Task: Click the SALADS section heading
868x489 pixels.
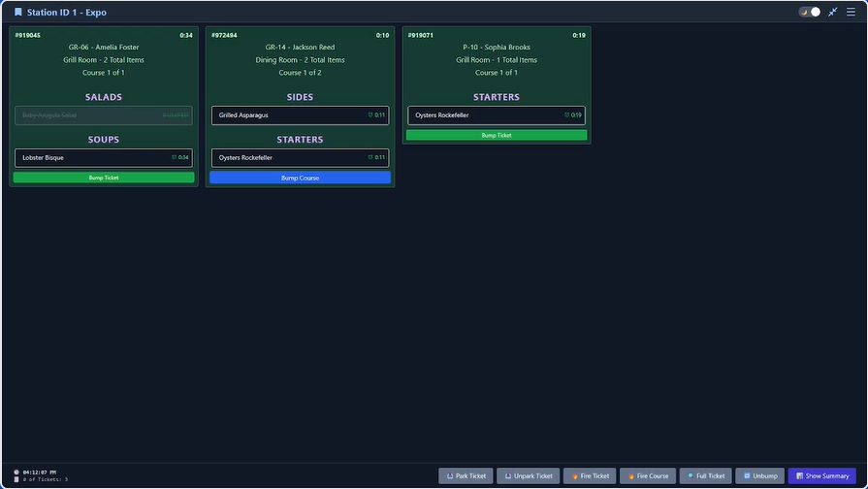Action: 104,97
